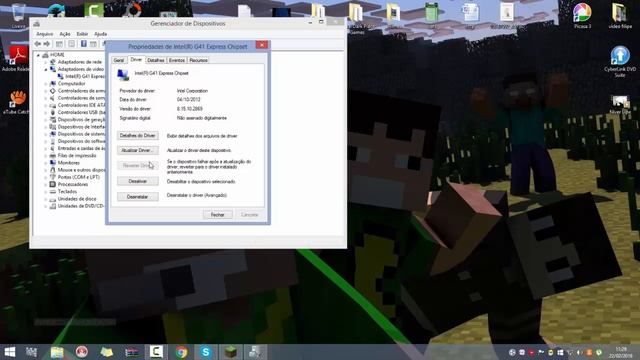The height and width of the screenshot is (360, 640).
Task: Expand the Monitores node
Action: 46,163
